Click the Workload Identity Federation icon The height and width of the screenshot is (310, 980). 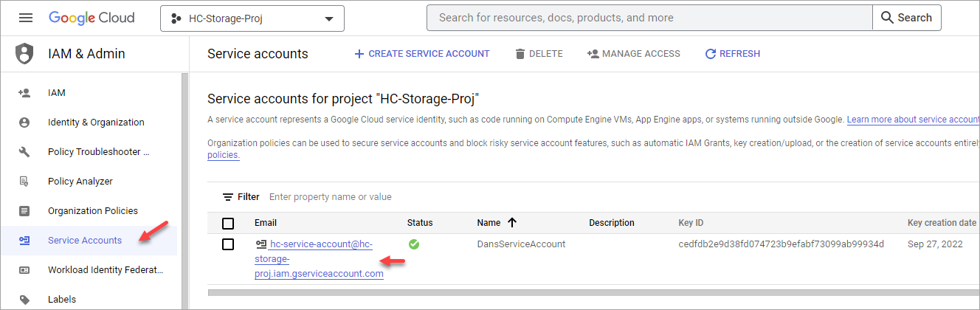pyautogui.click(x=24, y=270)
